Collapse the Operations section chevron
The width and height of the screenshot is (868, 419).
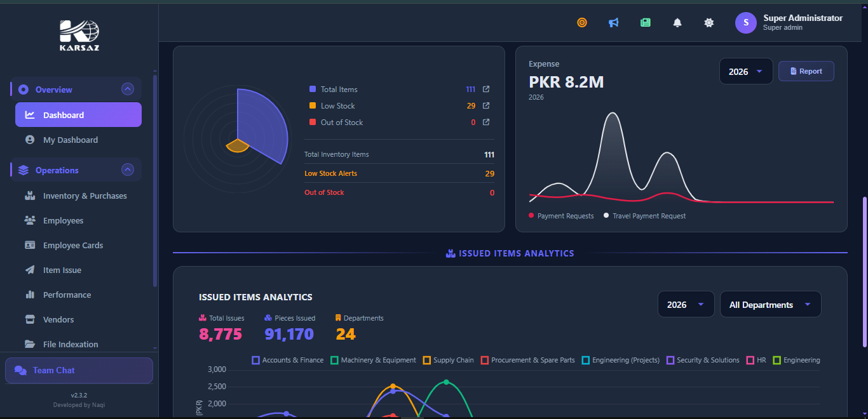click(x=128, y=170)
